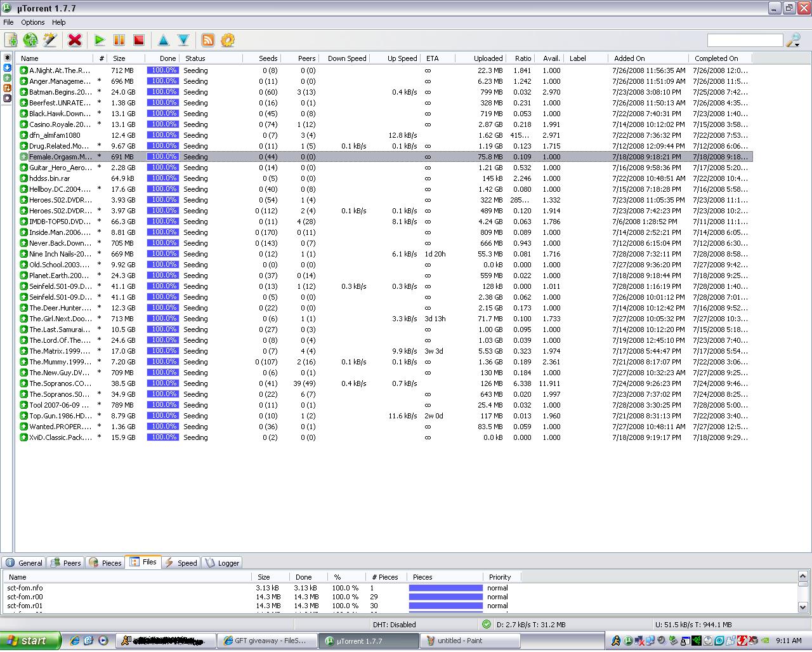This screenshot has width=812, height=652.
Task: Click Add Torrent from URL icon
Action: [x=30, y=40]
